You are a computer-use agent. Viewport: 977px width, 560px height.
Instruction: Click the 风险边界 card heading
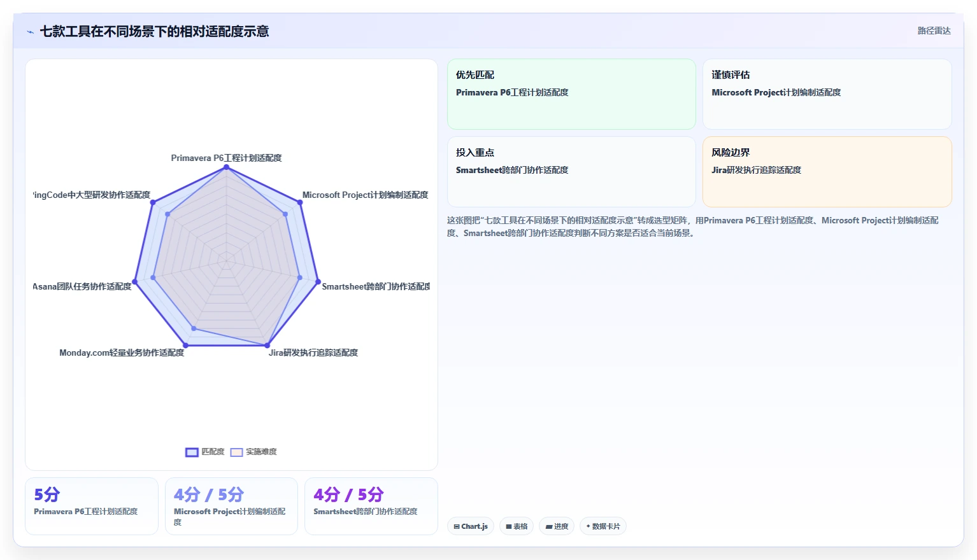tap(731, 153)
